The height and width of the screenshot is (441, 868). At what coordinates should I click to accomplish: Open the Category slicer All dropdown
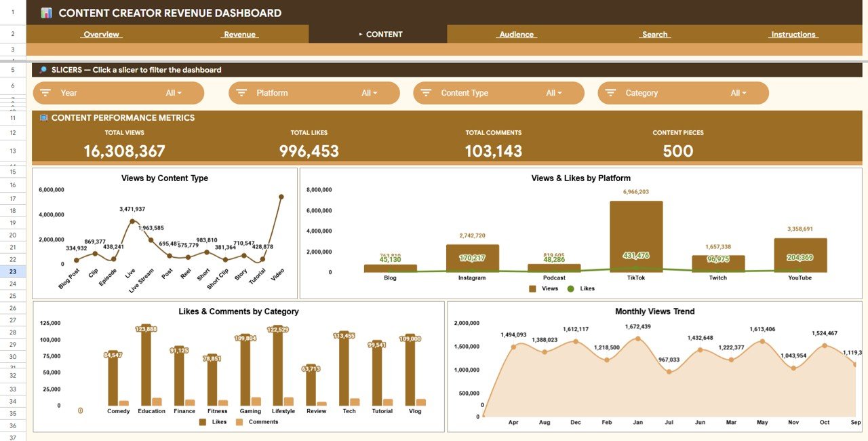tap(738, 93)
